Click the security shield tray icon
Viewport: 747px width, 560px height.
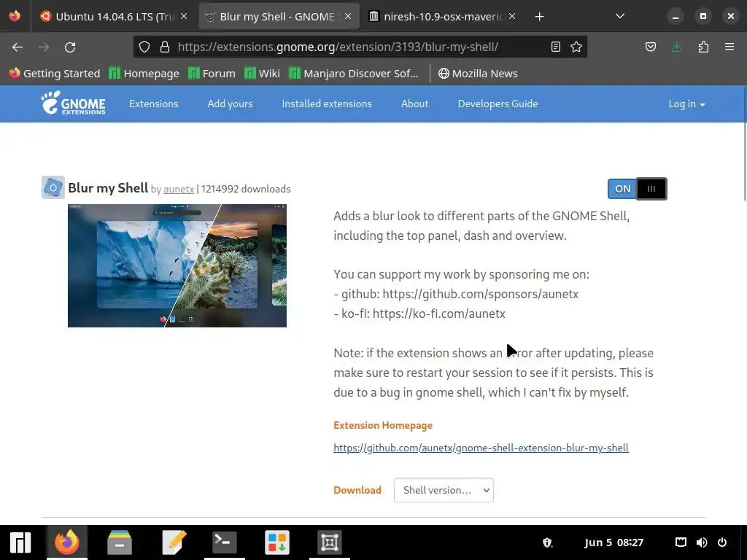547,542
